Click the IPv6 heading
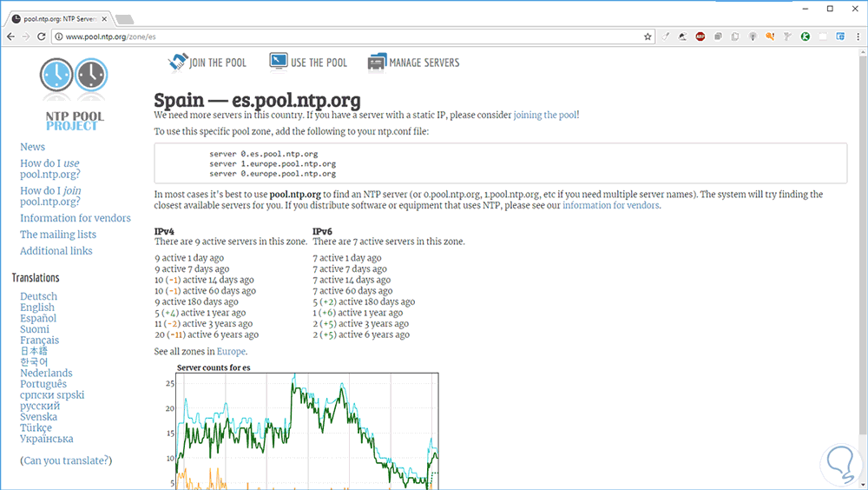The image size is (868, 490). 322,231
